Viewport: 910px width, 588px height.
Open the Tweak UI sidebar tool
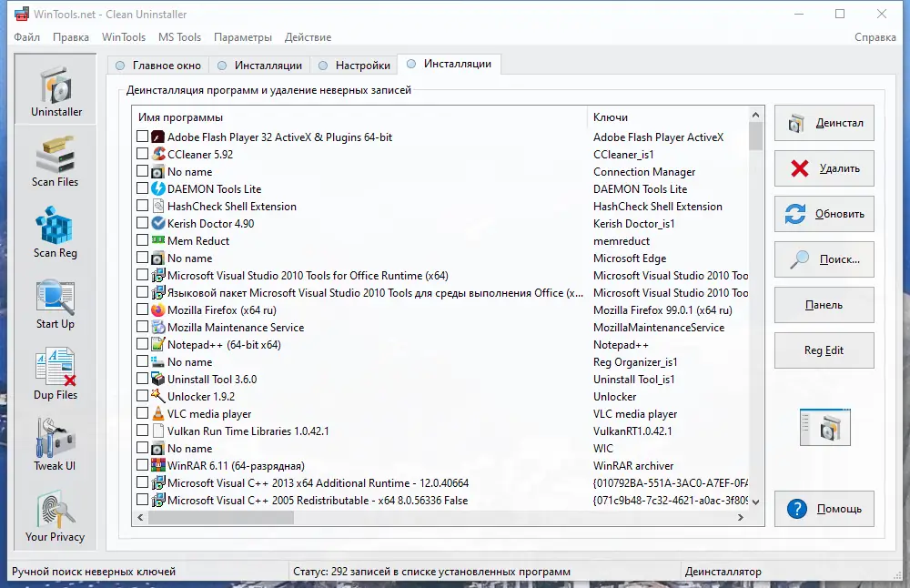point(56,444)
